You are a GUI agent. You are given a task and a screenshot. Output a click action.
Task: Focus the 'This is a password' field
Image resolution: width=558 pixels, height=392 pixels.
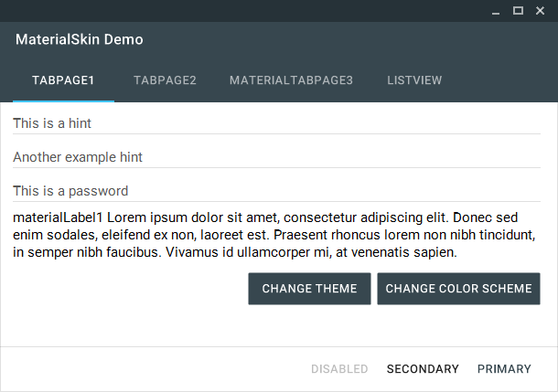pyautogui.click(x=276, y=191)
